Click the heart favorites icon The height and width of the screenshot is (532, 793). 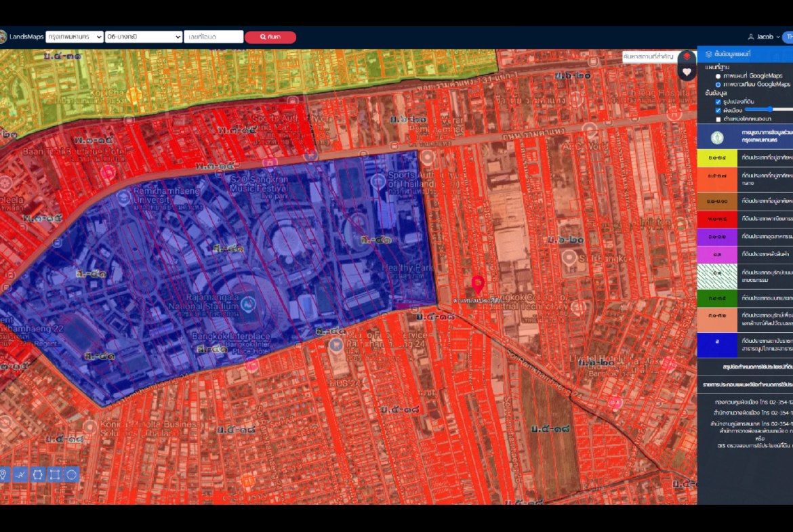[687, 72]
